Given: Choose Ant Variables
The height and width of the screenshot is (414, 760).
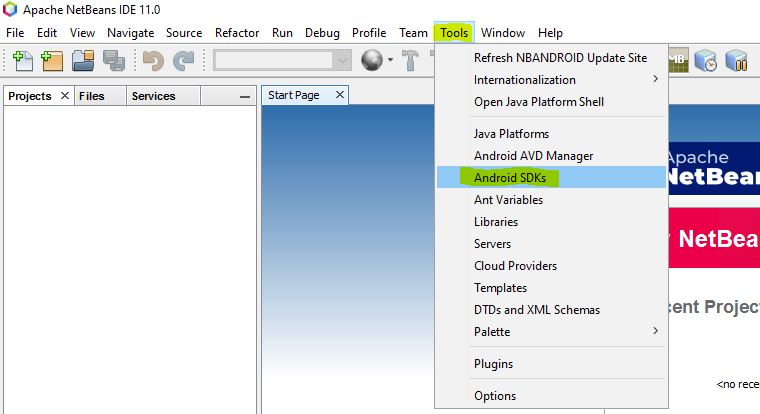Looking at the screenshot, I should point(552,200).
